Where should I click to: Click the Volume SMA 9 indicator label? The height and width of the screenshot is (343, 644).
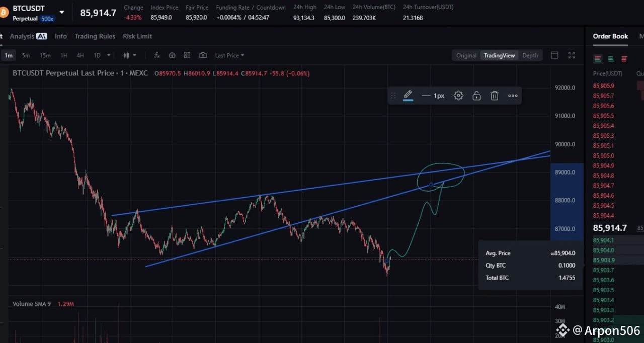tap(32, 304)
